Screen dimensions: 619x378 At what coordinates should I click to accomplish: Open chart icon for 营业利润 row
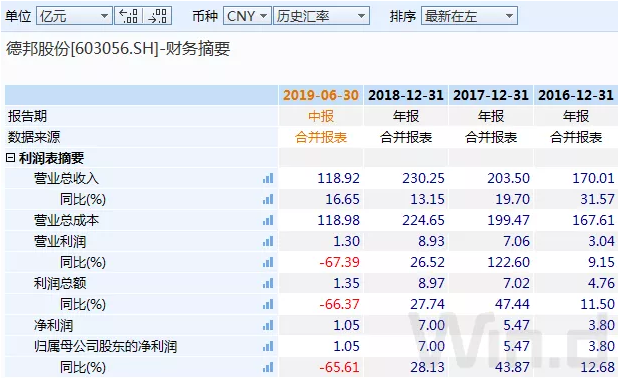tap(268, 241)
